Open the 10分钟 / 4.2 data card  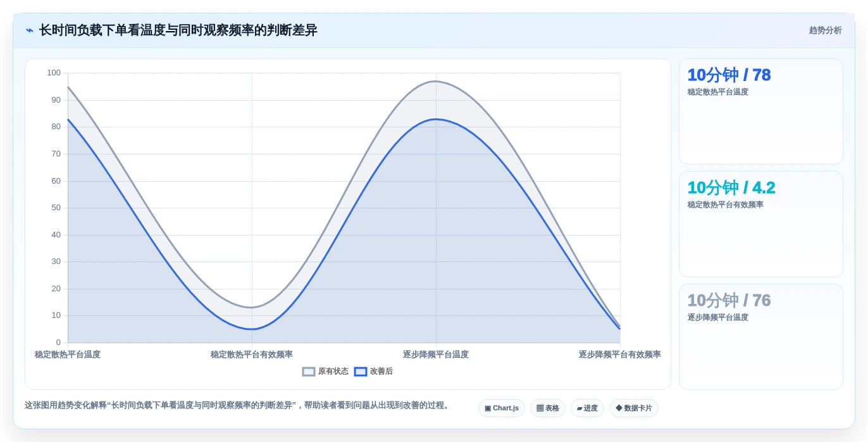pos(761,224)
